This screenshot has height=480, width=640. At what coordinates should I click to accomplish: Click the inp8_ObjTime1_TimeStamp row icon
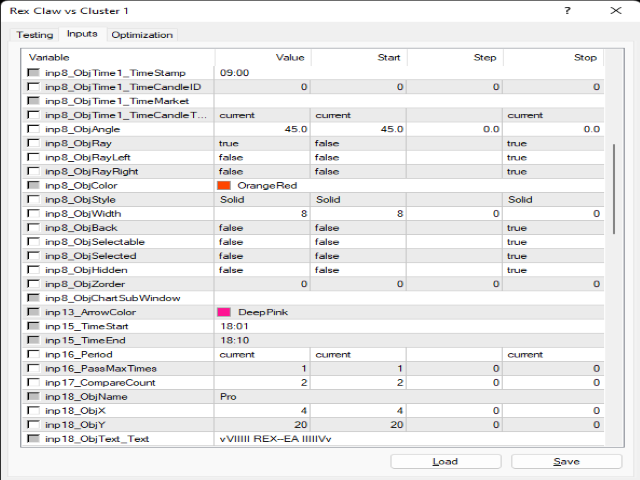34,73
